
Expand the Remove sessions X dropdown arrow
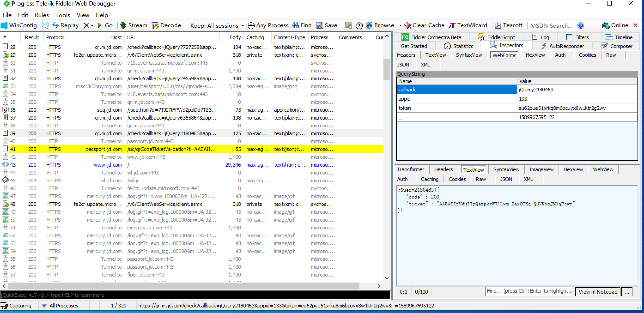92,26
